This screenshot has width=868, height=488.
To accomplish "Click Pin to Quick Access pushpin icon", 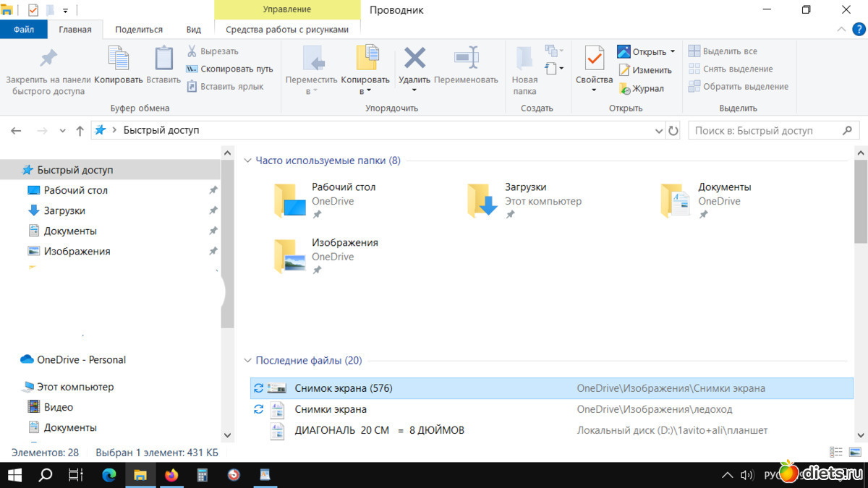I will click(x=48, y=59).
